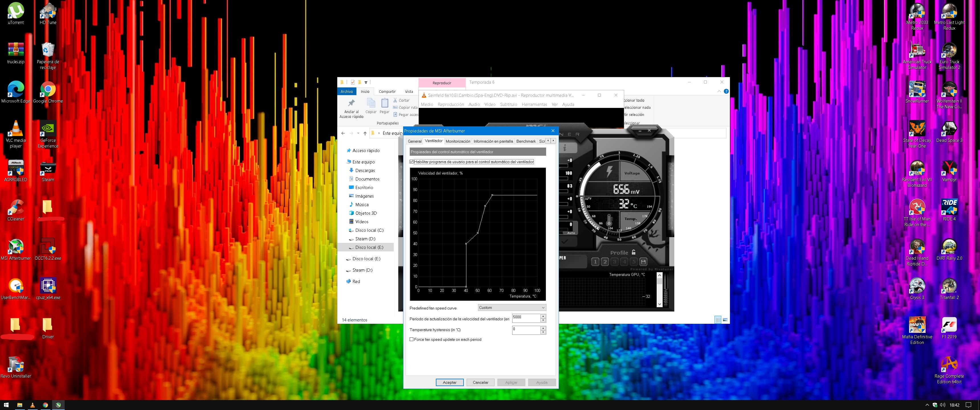Click the Explorer up-one-level arrow
Screen dimensions: 980x410
tap(365, 133)
